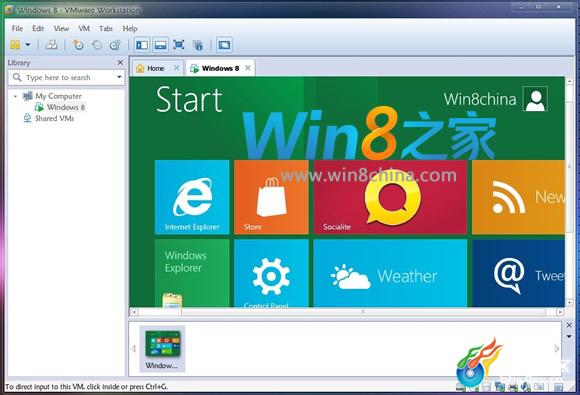Click the USB controller status icon
Viewport: 580px width, 395px height.
tap(539, 387)
